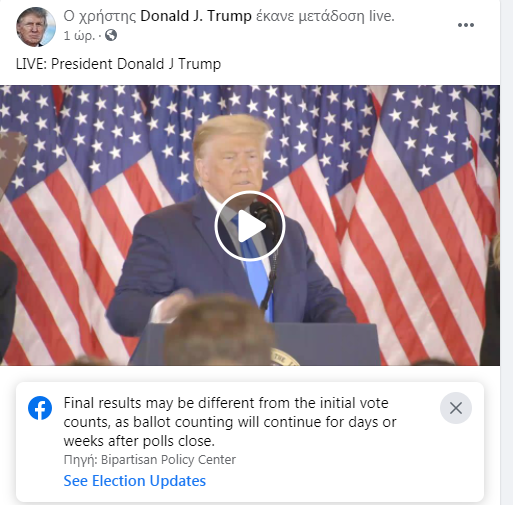Click the globe public audience icon
Viewport: 513px width, 505px height.
[111, 35]
